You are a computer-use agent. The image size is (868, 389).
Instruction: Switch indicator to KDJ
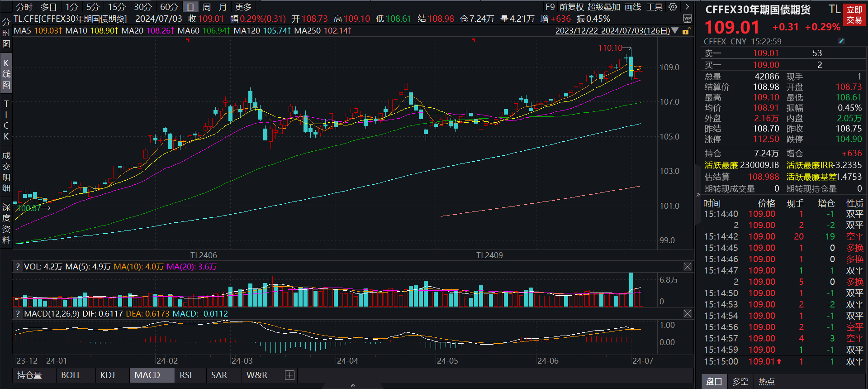(x=108, y=375)
